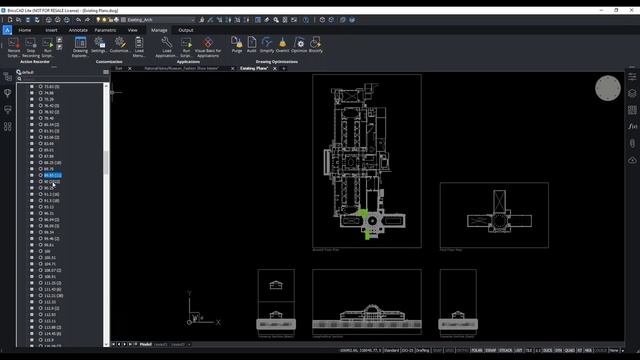
Task: Select the highlighted 89.85 tree item
Action: [53, 176]
